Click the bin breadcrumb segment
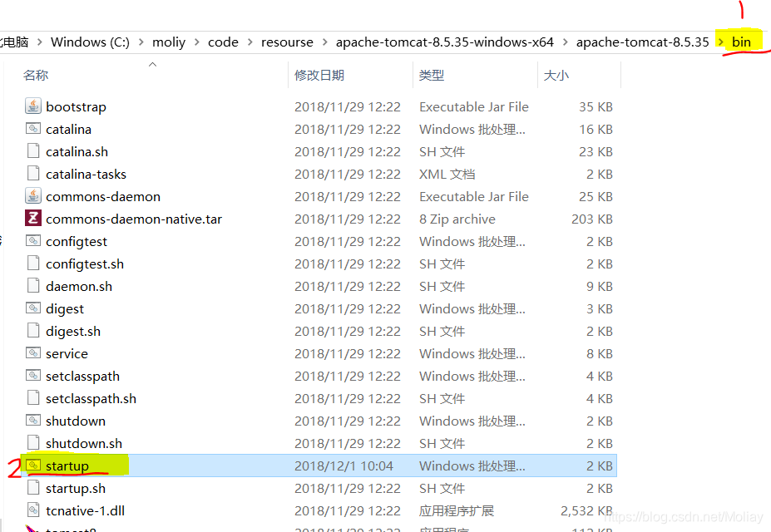This screenshot has width=771, height=532. pyautogui.click(x=741, y=42)
